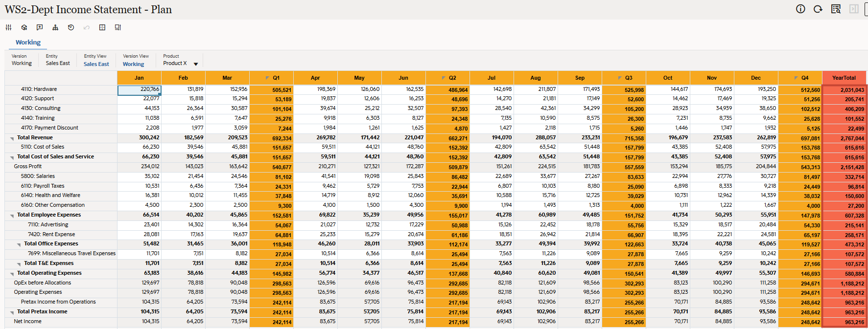Open the hierarchy tree icon

[55, 27]
